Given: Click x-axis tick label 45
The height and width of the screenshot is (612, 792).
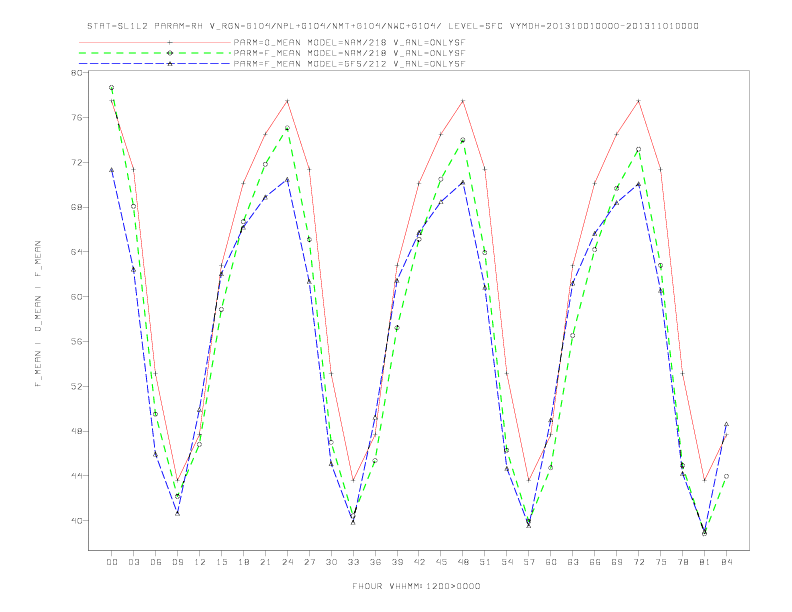Looking at the screenshot, I should (441, 562).
